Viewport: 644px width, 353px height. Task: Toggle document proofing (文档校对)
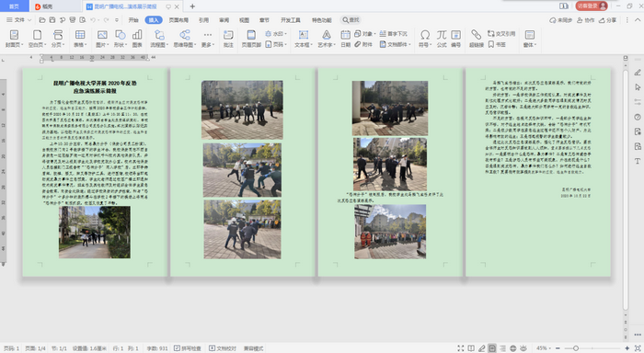(223, 348)
